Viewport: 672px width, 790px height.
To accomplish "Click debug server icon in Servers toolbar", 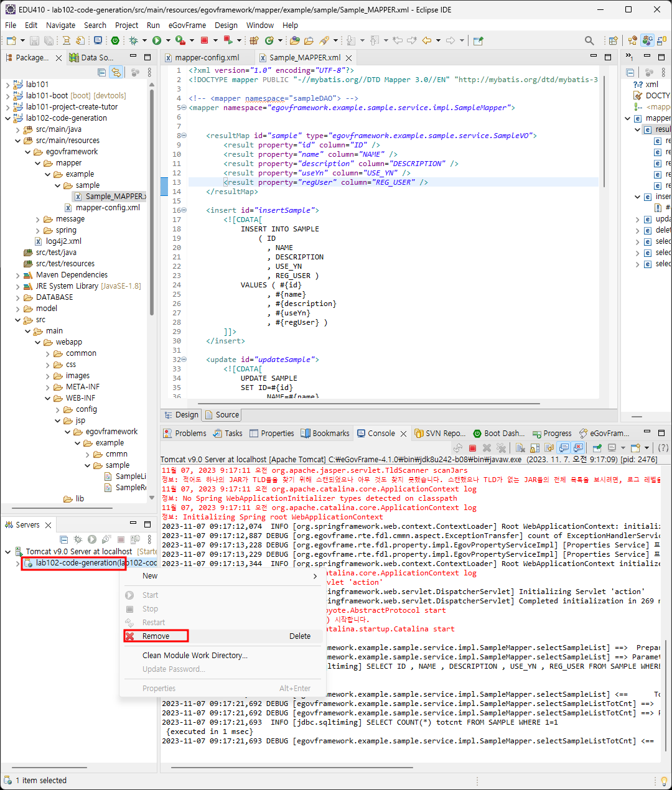I will tap(78, 539).
